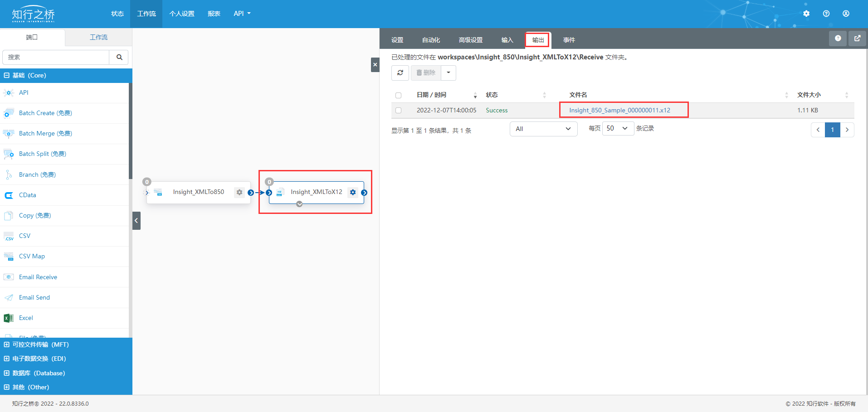Screen dimensions: 868x412
Task: Open help question mark in header
Action: pyautogui.click(x=826, y=14)
